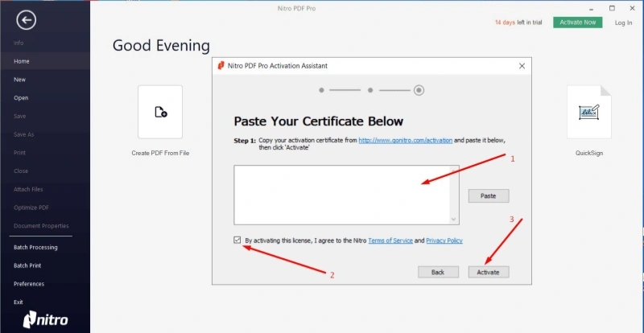644x333 pixels.
Task: Toggle the license agreement checkbox
Action: 236,240
